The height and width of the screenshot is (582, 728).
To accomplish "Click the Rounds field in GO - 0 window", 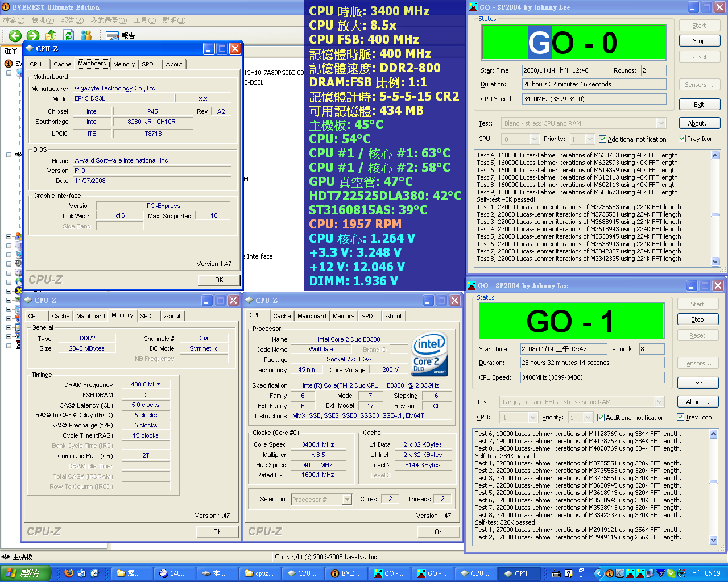I will click(x=653, y=70).
